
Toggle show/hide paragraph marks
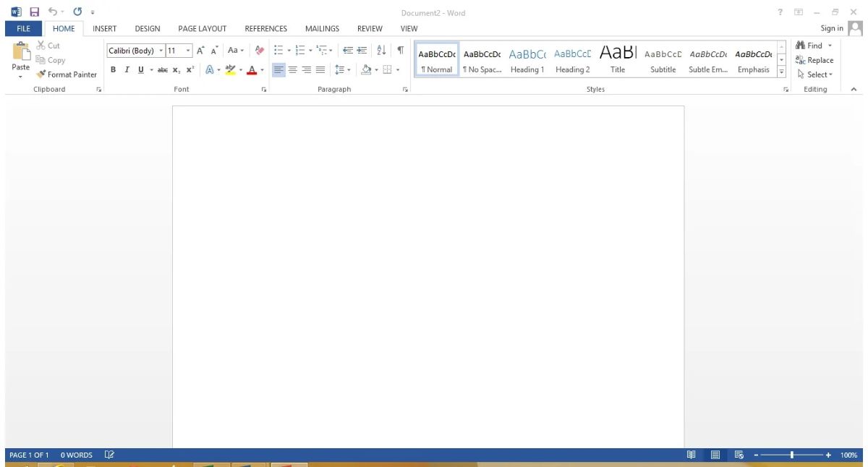(400, 51)
